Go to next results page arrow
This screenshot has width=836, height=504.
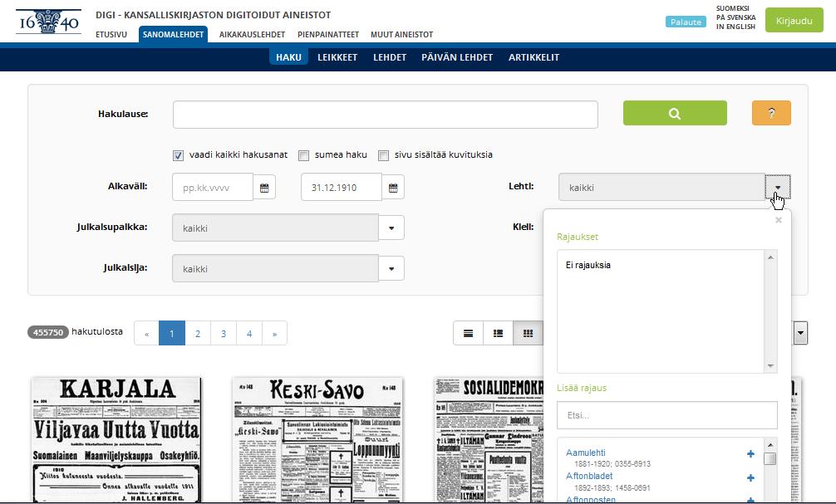click(274, 334)
